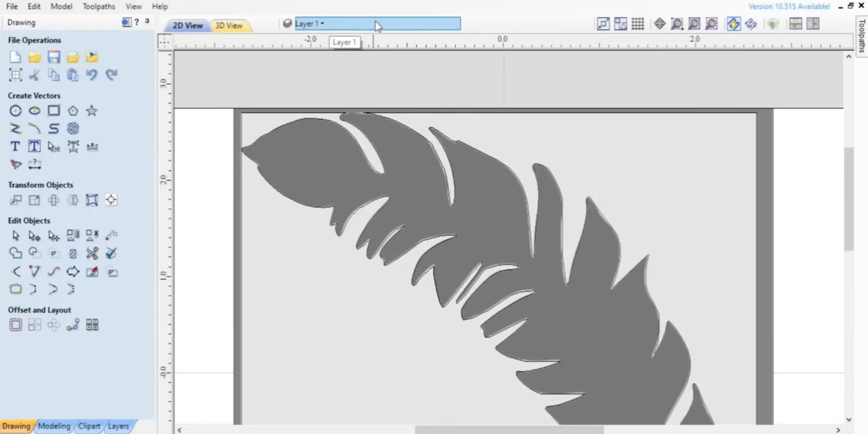The width and height of the screenshot is (868, 434).
Task: Open the Toolpaths menu
Action: [x=99, y=6]
